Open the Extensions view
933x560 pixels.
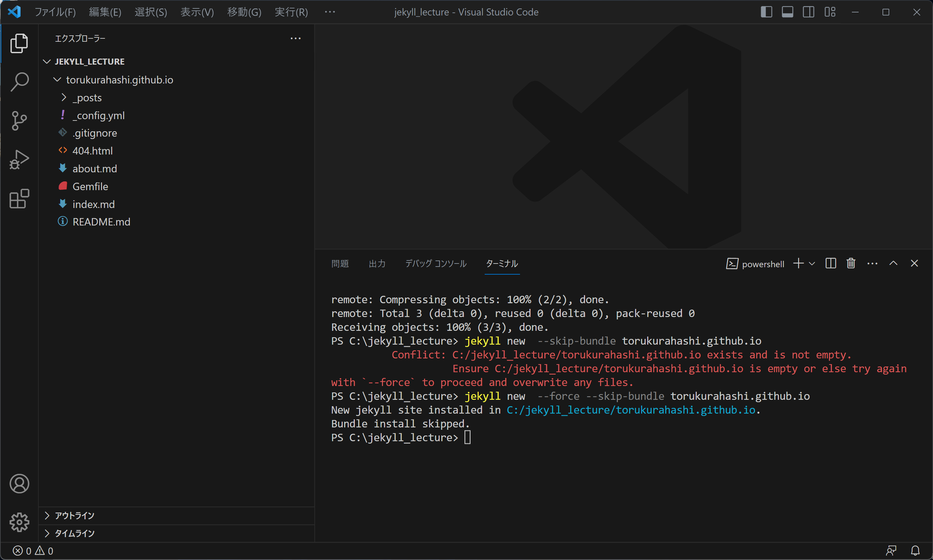(19, 199)
